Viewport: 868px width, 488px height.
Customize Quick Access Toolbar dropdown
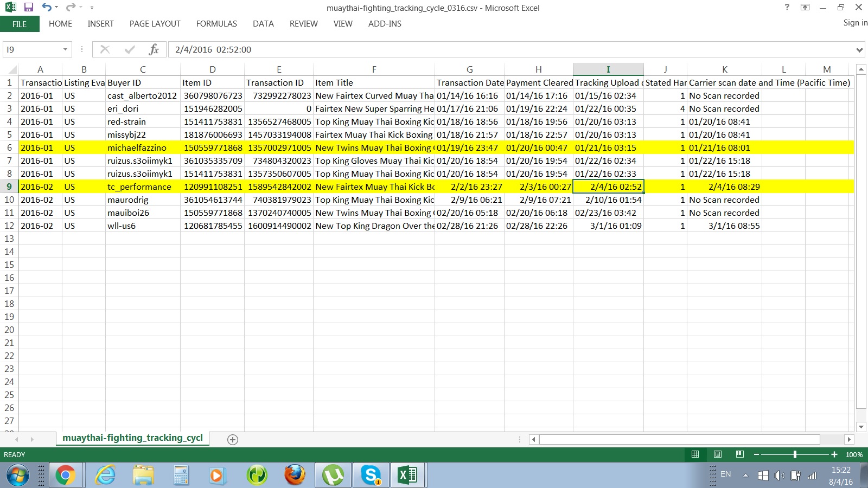(x=92, y=8)
